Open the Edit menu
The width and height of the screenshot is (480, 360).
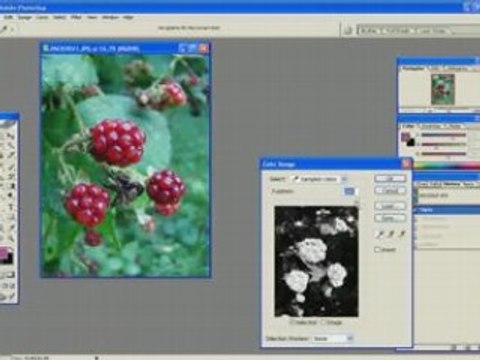pyautogui.click(x=8, y=17)
